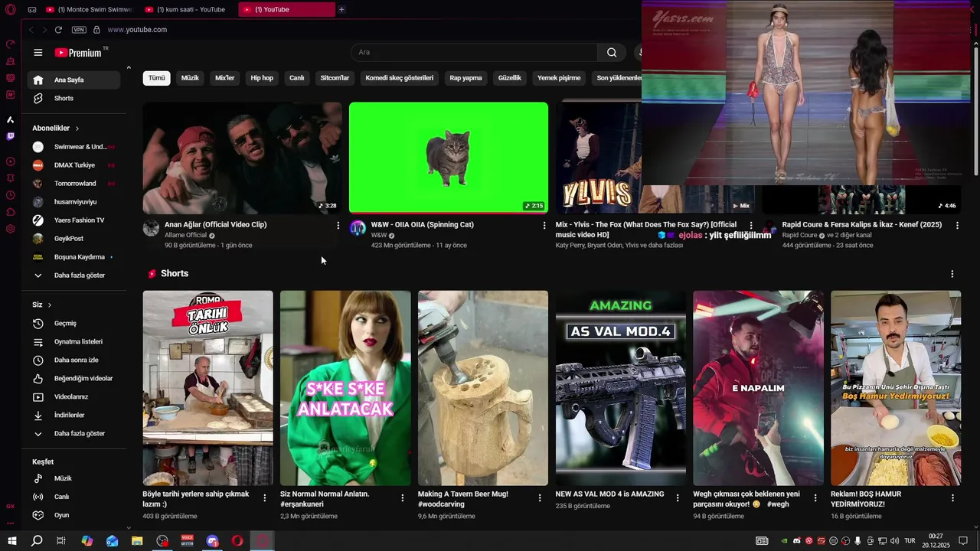Open File Explorer from taskbar
980x551 pixels.
[x=137, y=541]
